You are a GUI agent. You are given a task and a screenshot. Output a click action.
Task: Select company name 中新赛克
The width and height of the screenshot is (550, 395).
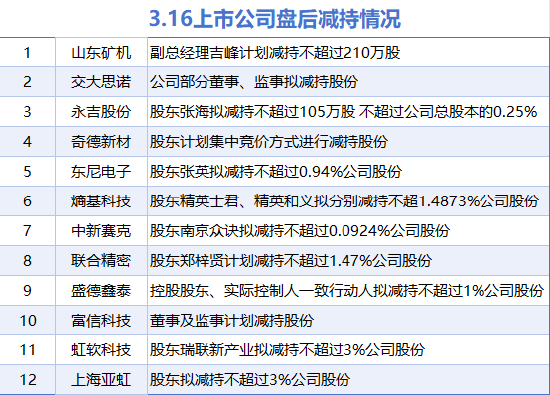[101, 231]
